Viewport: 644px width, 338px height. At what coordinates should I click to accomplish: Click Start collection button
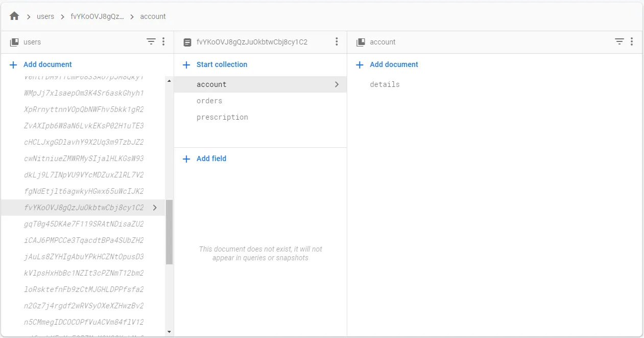pos(215,64)
